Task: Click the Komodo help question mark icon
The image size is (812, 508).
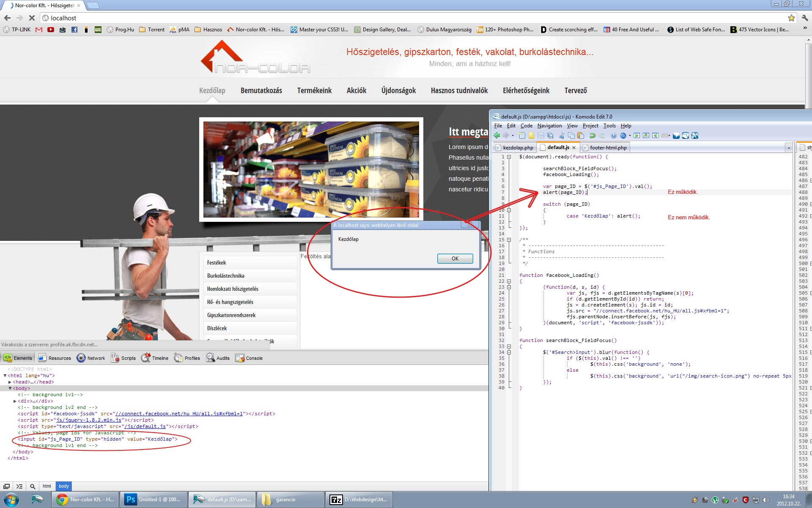Action: [x=614, y=135]
